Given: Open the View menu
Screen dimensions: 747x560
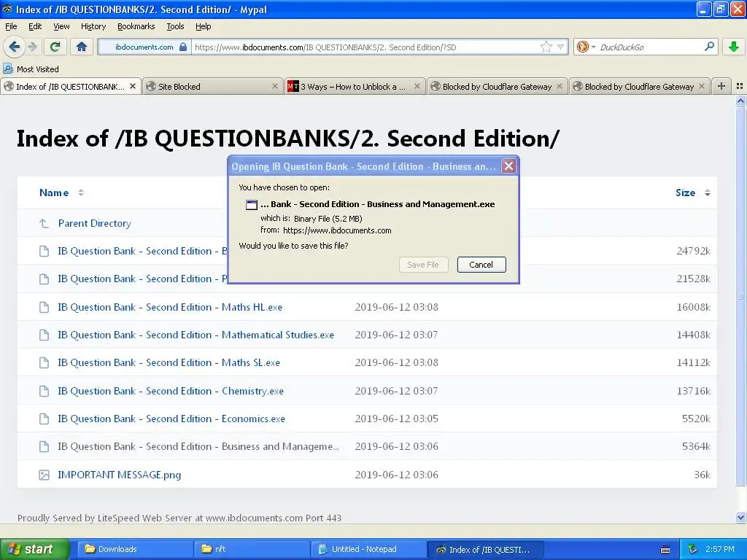Looking at the screenshot, I should (x=61, y=26).
